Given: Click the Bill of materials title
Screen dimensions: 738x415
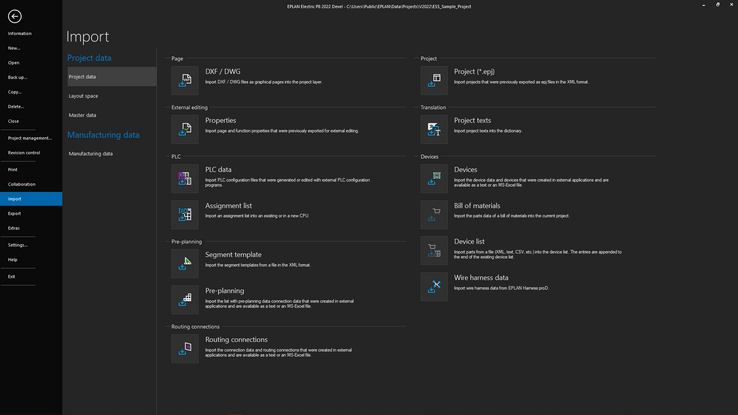Looking at the screenshot, I should [x=477, y=206].
